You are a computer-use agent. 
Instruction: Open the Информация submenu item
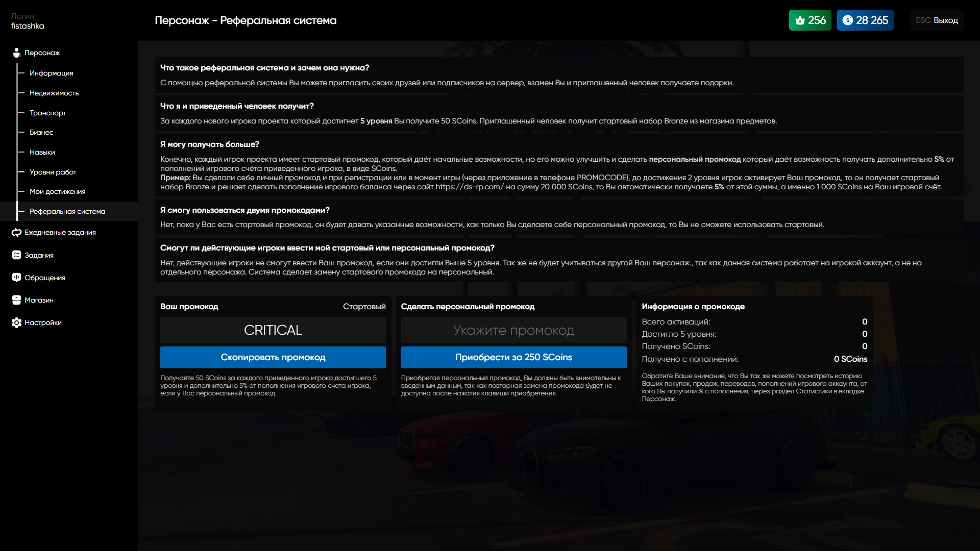tap(51, 73)
